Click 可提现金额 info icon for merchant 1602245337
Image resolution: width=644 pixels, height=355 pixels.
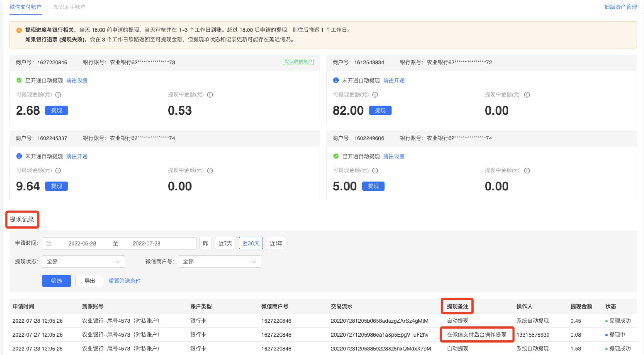[58, 171]
